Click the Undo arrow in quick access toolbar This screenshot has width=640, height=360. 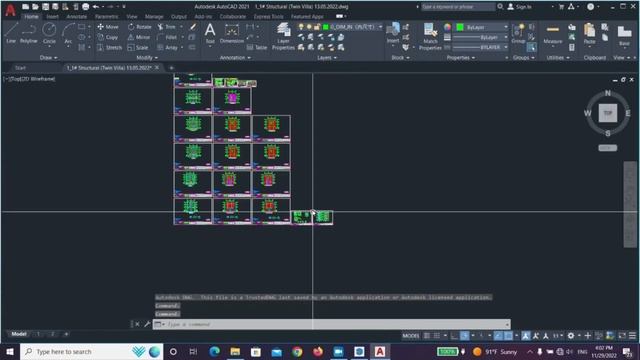pyautogui.click(x=96, y=7)
